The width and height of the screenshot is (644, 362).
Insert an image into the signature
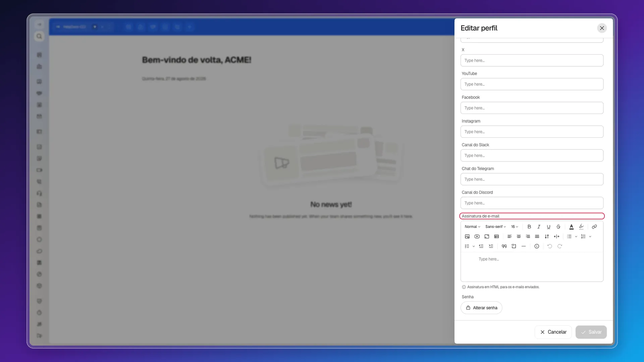[467, 237]
